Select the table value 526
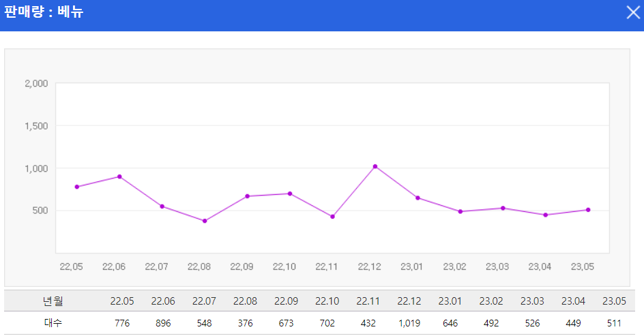The height and width of the screenshot is (336, 644). (532, 323)
